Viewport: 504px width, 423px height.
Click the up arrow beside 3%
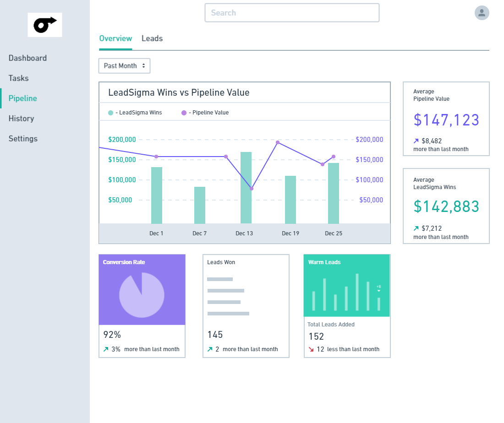pos(106,349)
